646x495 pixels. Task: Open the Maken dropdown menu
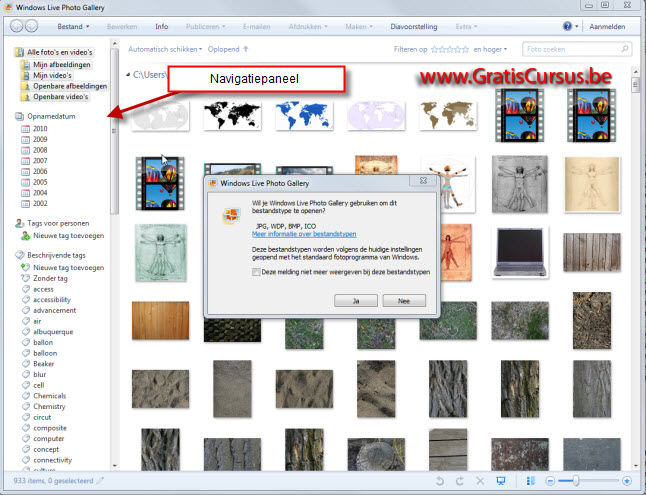point(359,26)
